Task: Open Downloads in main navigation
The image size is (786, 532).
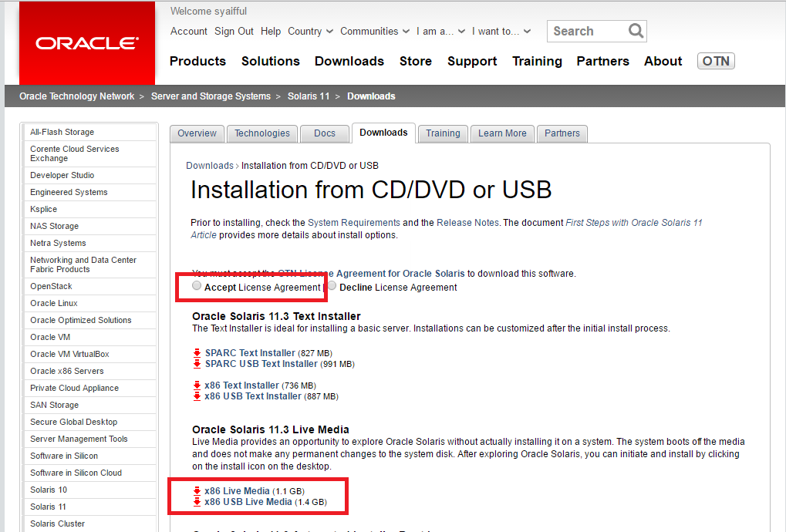Action: (x=349, y=61)
